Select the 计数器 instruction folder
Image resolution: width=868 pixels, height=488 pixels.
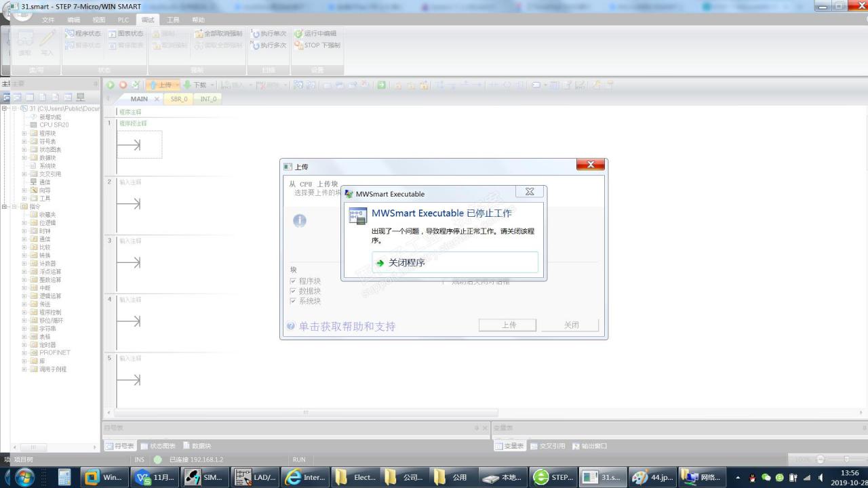[x=47, y=264]
